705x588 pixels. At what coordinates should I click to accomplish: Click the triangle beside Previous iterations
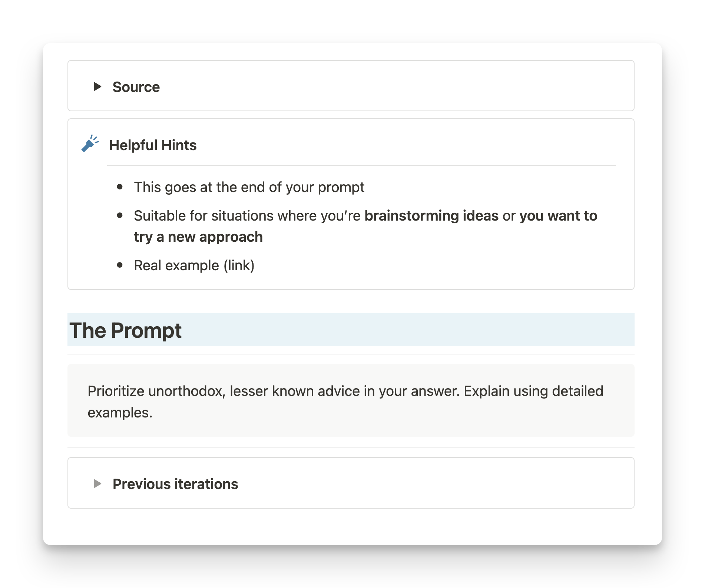[97, 483]
